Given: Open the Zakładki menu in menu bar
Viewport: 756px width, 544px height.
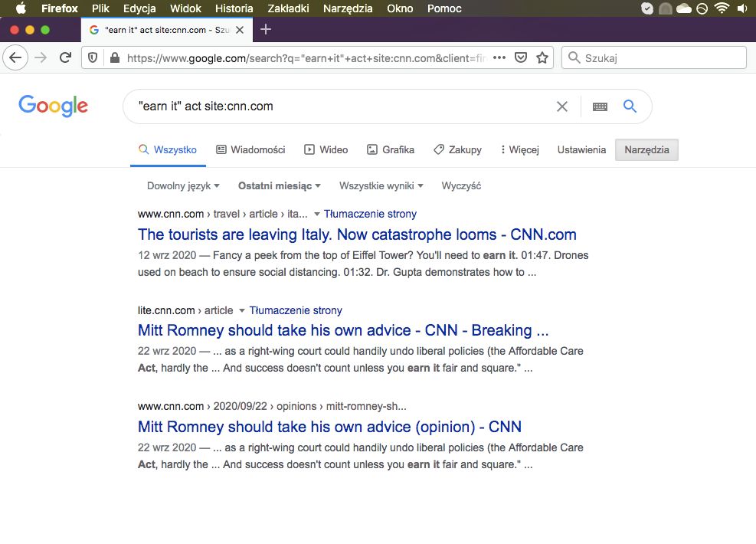Looking at the screenshot, I should (x=289, y=8).
